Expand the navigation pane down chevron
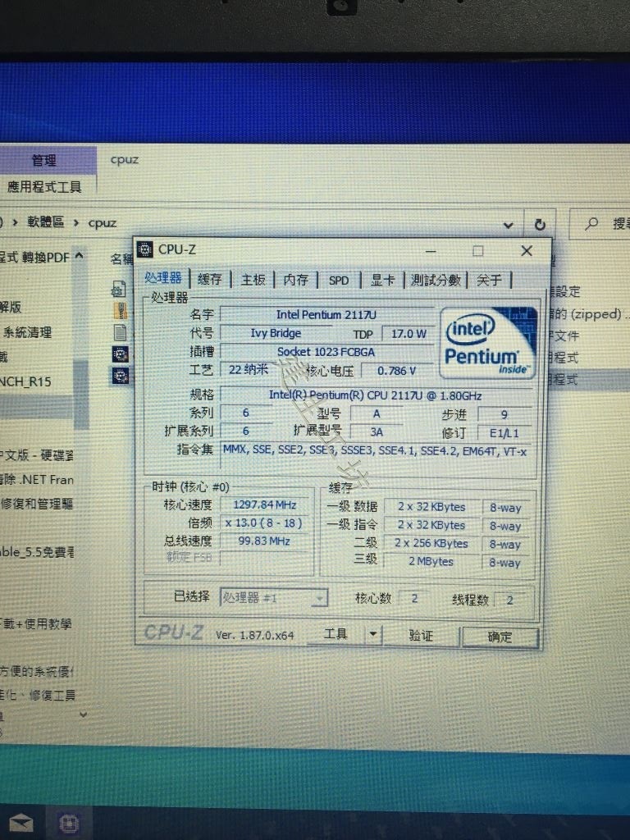The width and height of the screenshot is (630, 840). tap(83, 714)
